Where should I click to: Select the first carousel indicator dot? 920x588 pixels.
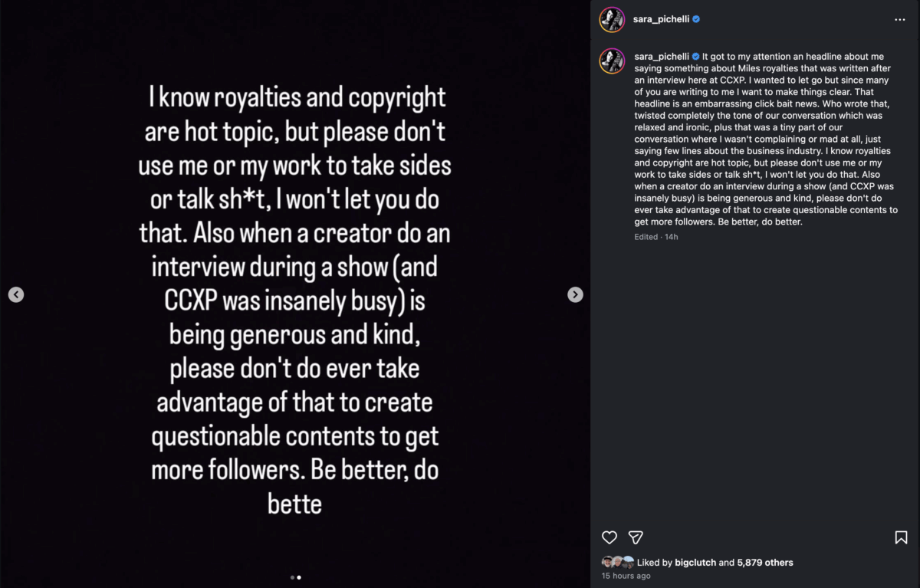click(292, 577)
